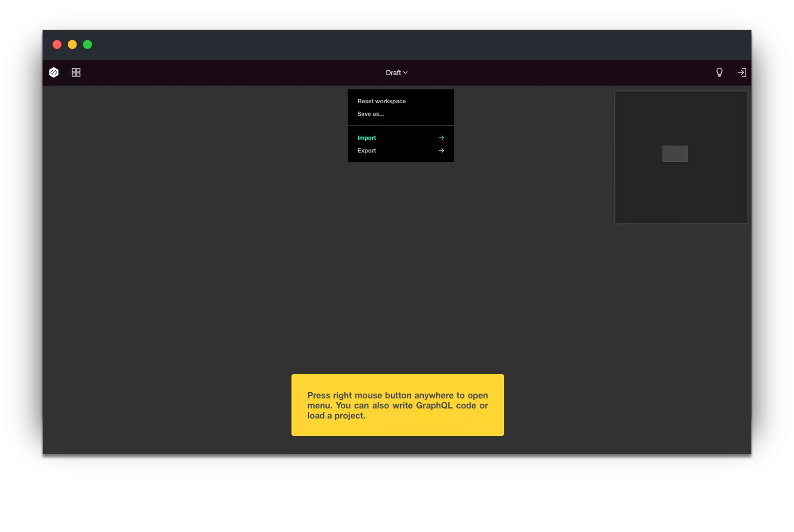794x532 pixels.
Task: Open the Export submenu
Action: pyautogui.click(x=401, y=150)
